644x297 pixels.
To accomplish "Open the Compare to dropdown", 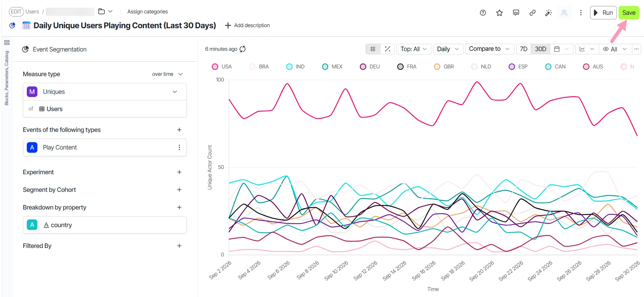I will [490, 49].
